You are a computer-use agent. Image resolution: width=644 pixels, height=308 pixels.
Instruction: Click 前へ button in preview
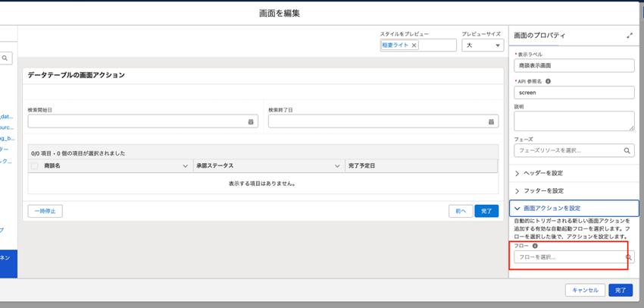click(460, 211)
